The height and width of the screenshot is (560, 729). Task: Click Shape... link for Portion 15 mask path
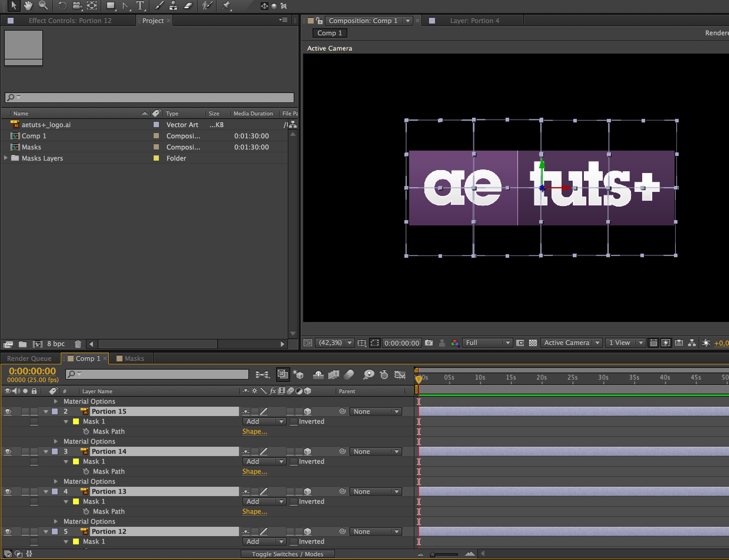pos(255,431)
